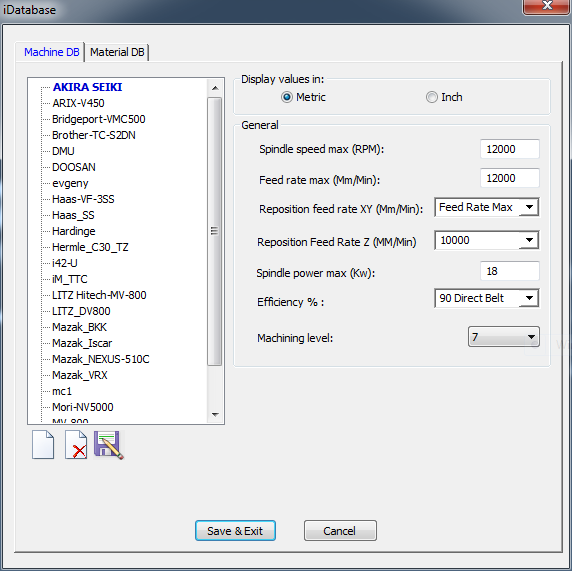
Task: Select evgeny in the machine list
Action: 70,183
